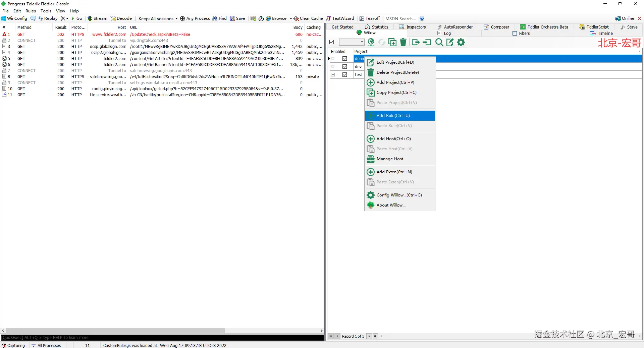Select Delete Project(Delete) menu entry
This screenshot has height=348, width=644.
pyautogui.click(x=400, y=72)
